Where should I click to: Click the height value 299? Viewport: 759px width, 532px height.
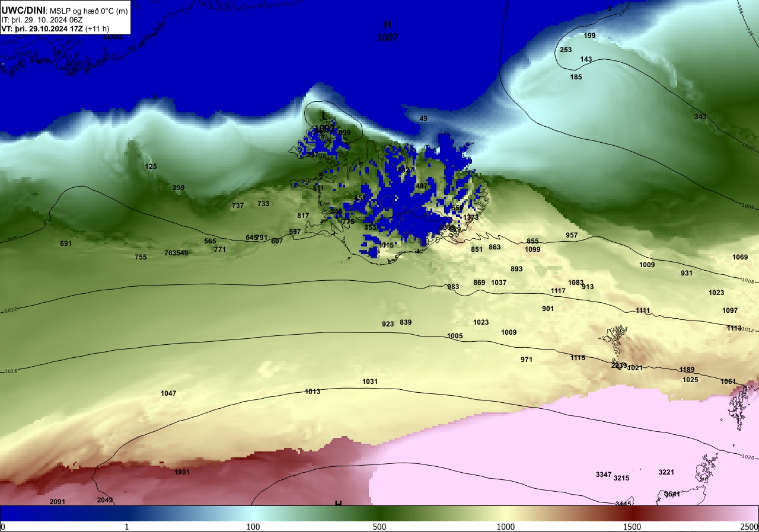178,188
